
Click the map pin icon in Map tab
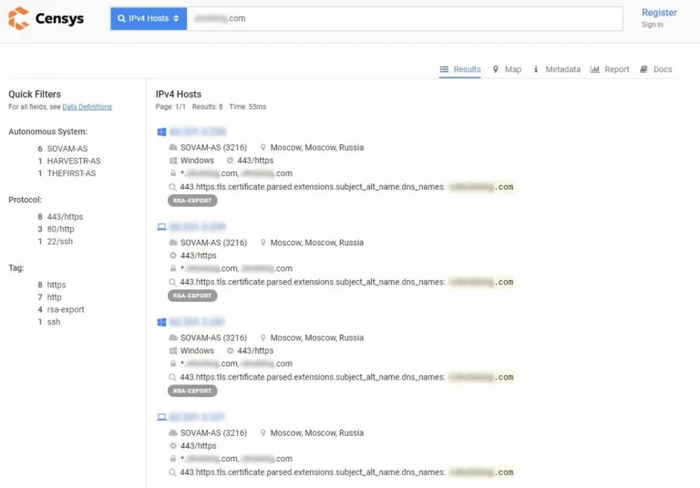point(496,70)
